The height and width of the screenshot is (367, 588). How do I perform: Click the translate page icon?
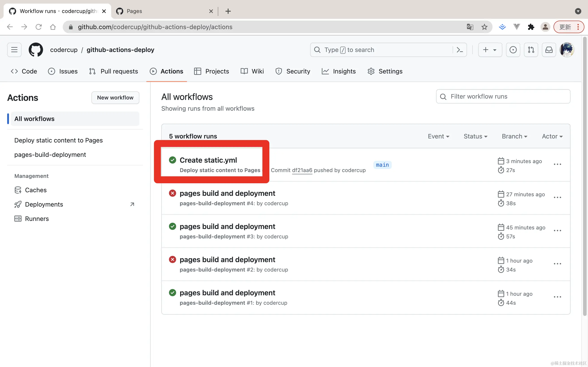coord(470,27)
